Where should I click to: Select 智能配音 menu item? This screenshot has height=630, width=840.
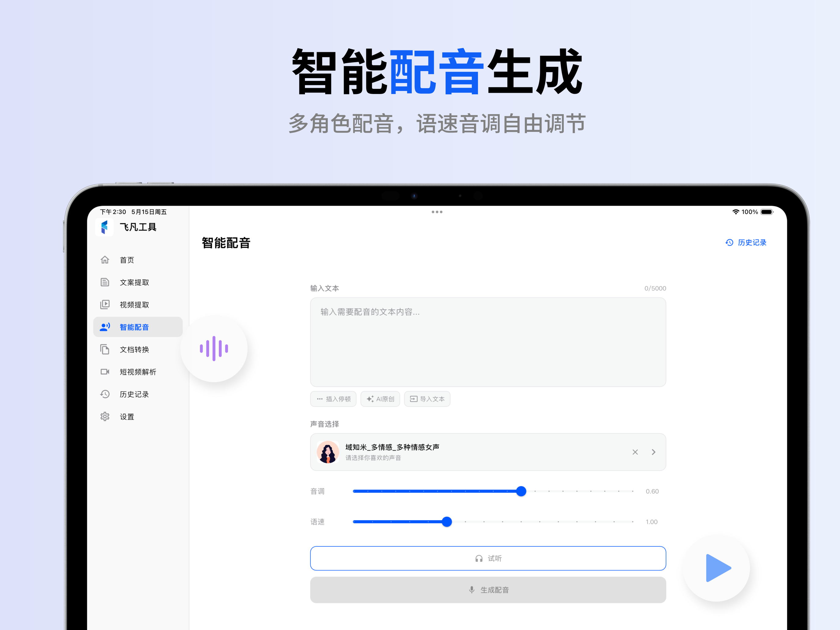point(138,327)
